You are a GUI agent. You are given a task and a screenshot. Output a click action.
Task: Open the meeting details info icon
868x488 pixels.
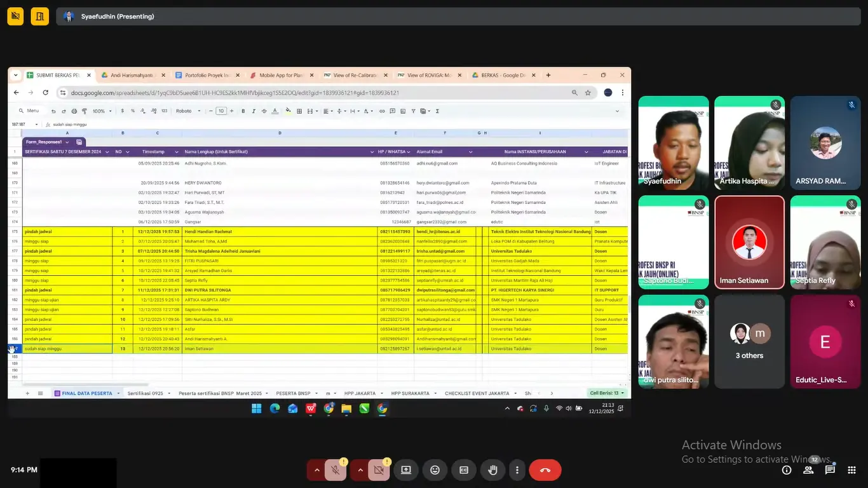point(787,470)
